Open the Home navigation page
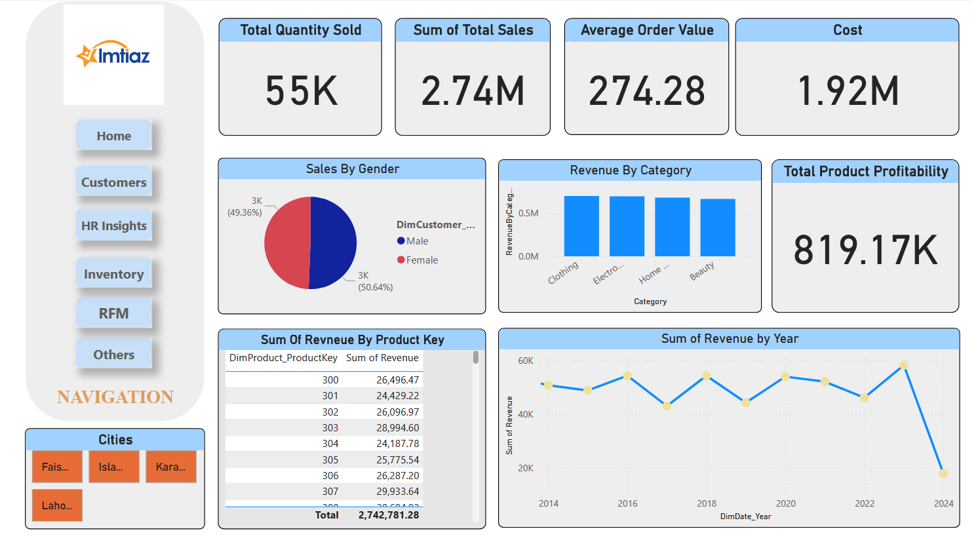Viewport: 980px width, 546px height. click(113, 136)
